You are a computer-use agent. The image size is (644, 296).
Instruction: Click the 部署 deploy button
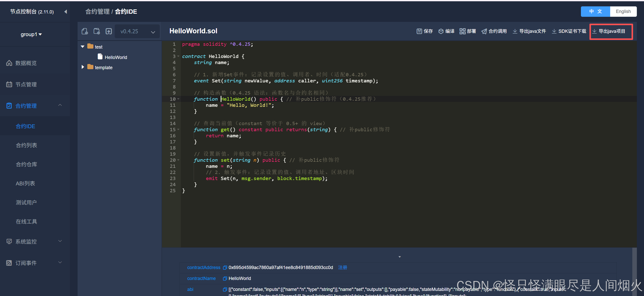tap(468, 31)
